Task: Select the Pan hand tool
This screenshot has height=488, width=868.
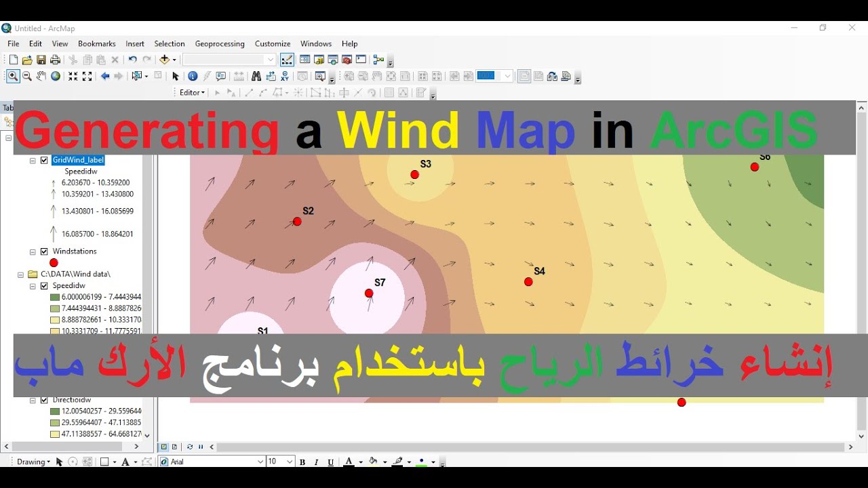Action: 41,77
